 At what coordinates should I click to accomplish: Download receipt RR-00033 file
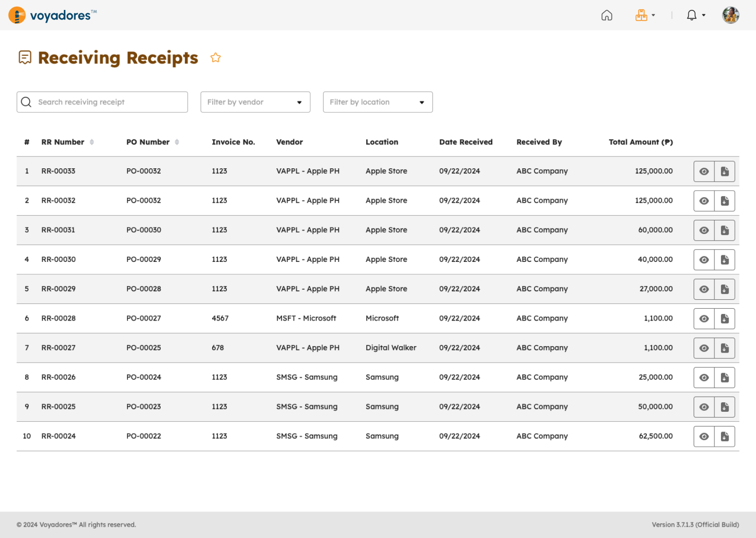click(725, 172)
